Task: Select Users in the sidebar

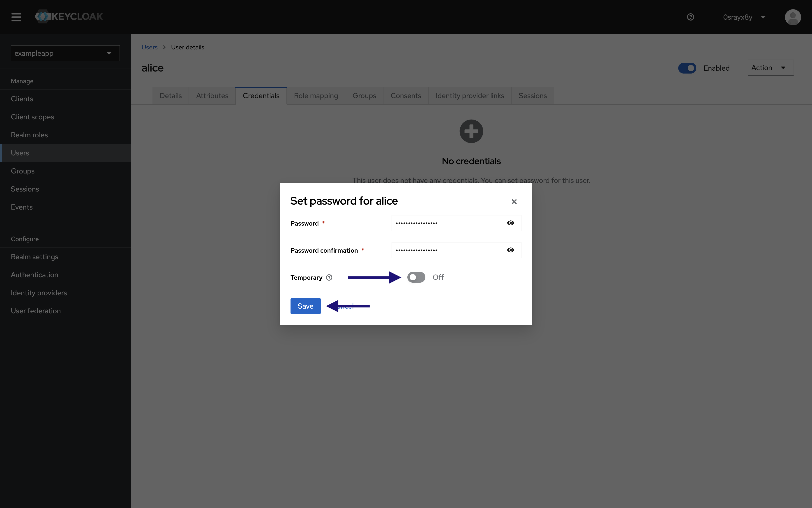Action: 65,153
